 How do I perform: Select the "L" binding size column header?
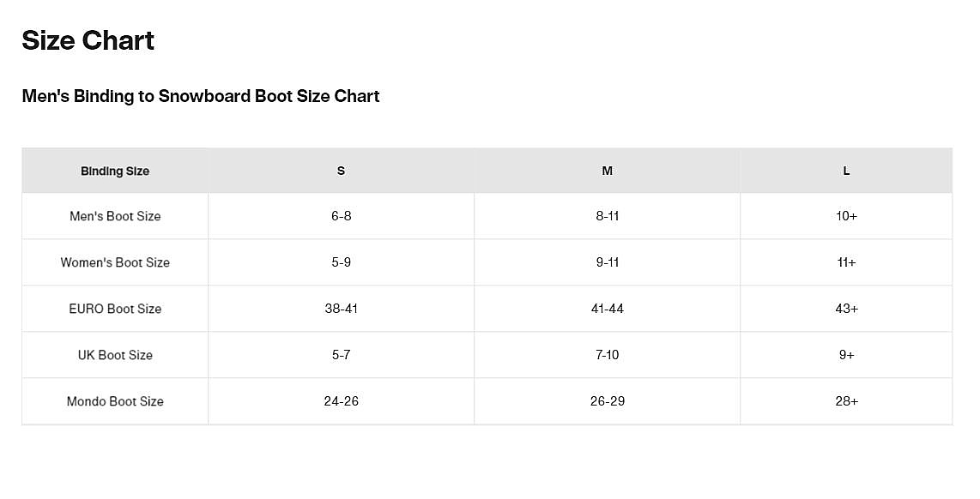[846, 171]
